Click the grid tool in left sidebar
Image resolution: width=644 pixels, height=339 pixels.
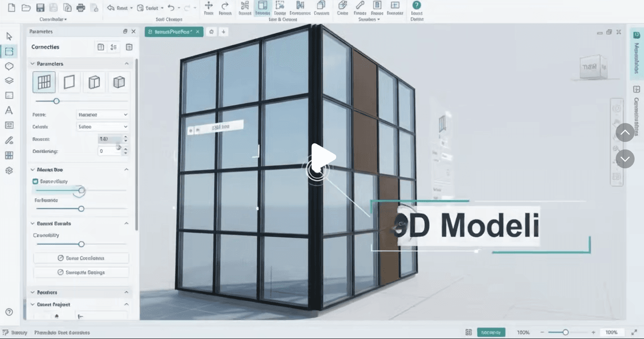point(9,155)
